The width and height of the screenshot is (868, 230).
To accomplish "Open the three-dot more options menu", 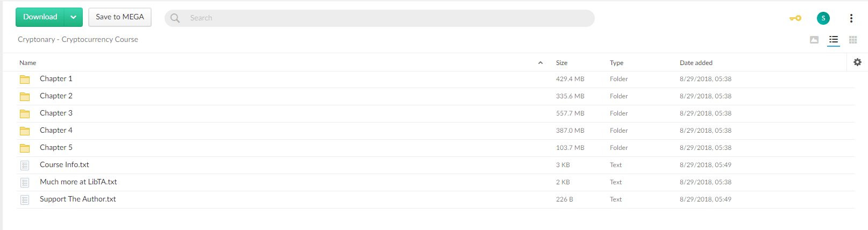I will (x=851, y=18).
